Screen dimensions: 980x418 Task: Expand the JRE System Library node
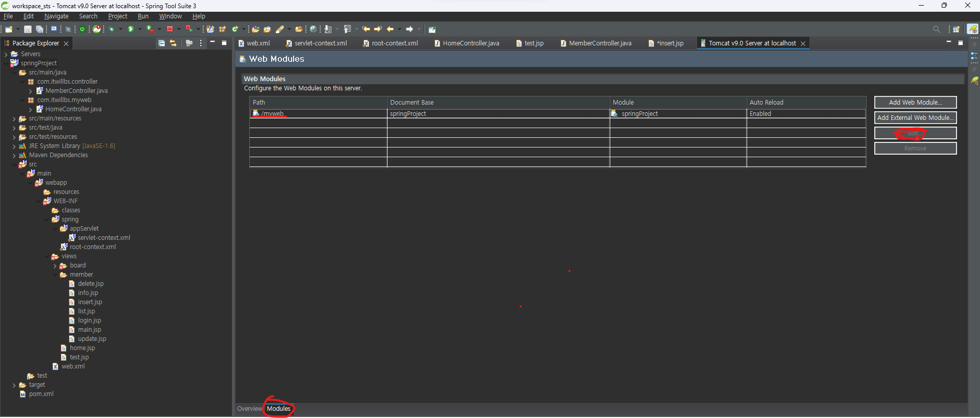[x=14, y=146]
